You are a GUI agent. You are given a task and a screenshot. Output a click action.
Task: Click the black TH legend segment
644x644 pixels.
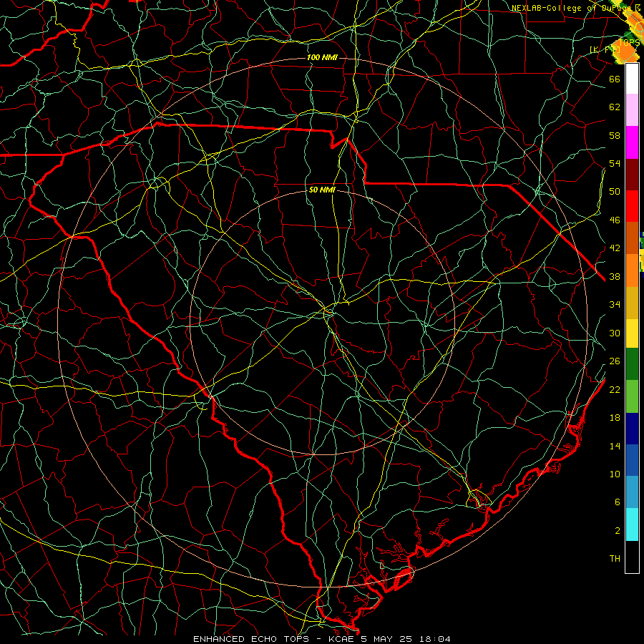point(632,557)
